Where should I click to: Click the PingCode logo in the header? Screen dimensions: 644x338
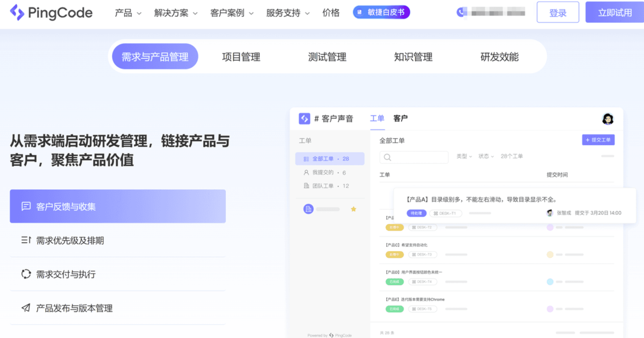(51, 13)
